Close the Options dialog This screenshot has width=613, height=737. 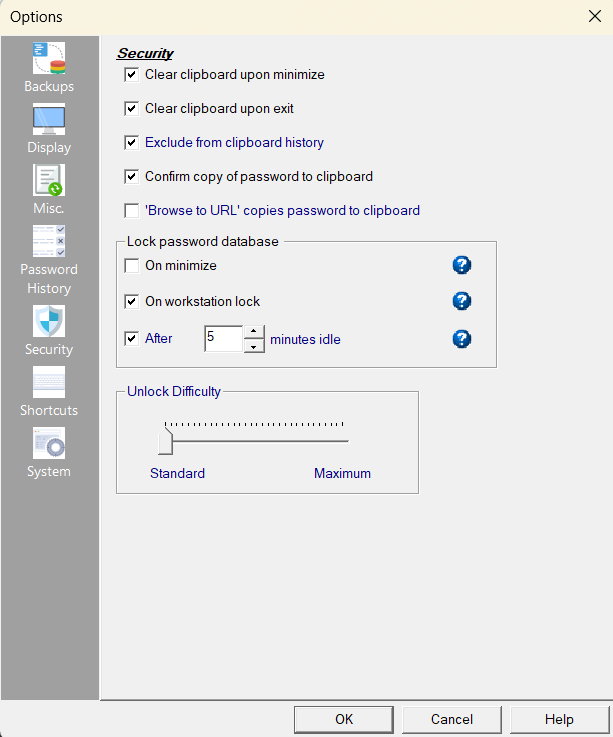595,16
